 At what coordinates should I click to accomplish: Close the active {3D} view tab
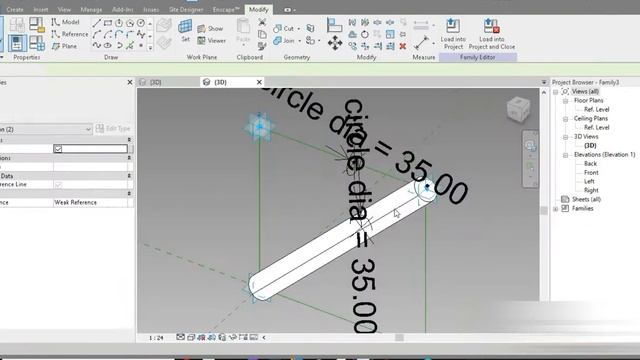[259, 82]
